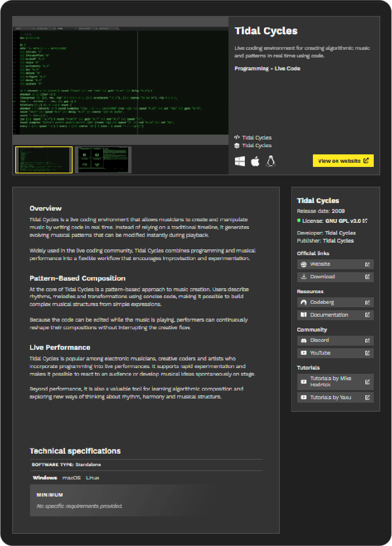Click the Apple macOS platform icon

255,161
